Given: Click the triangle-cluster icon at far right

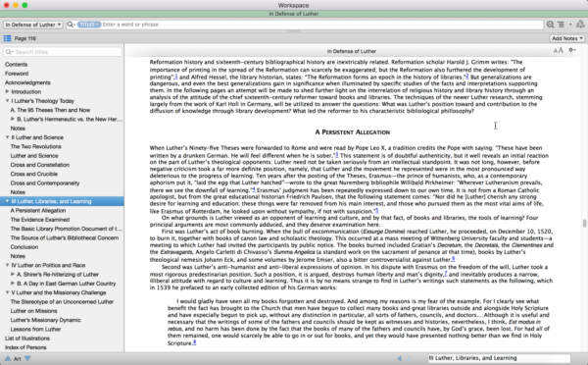Looking at the screenshot, I should click(580, 25).
